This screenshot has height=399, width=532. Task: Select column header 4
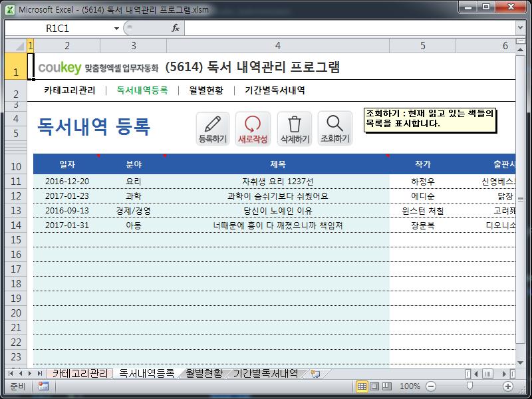pyautogui.click(x=278, y=46)
